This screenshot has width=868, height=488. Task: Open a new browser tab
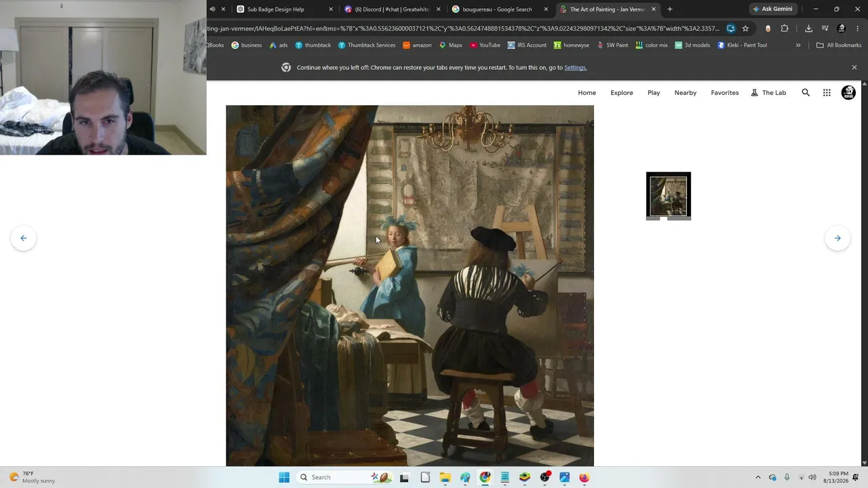(x=670, y=9)
